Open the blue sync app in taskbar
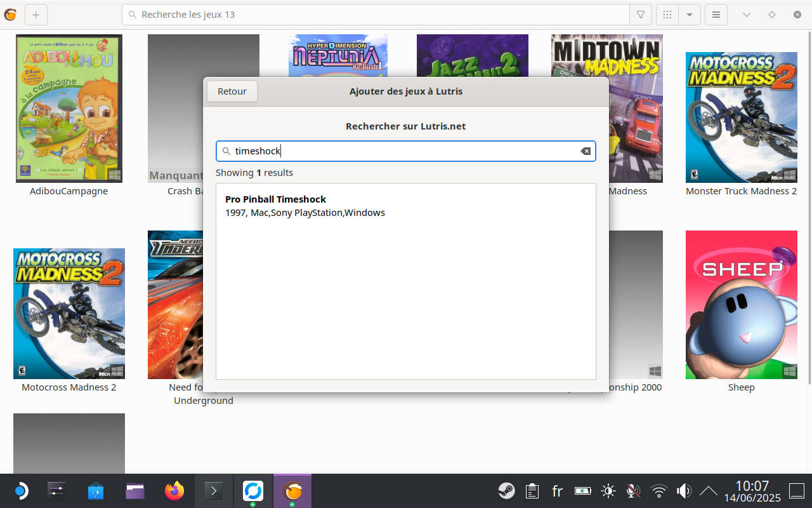Screen dimensions: 812x508 click(x=253, y=491)
